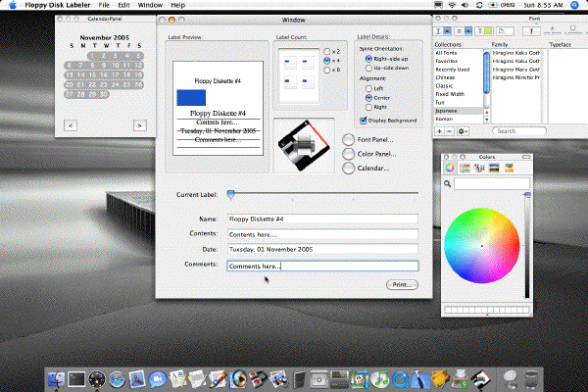Open the Terminal icon in the Dock
This screenshot has width=588, height=392.
click(x=76, y=379)
